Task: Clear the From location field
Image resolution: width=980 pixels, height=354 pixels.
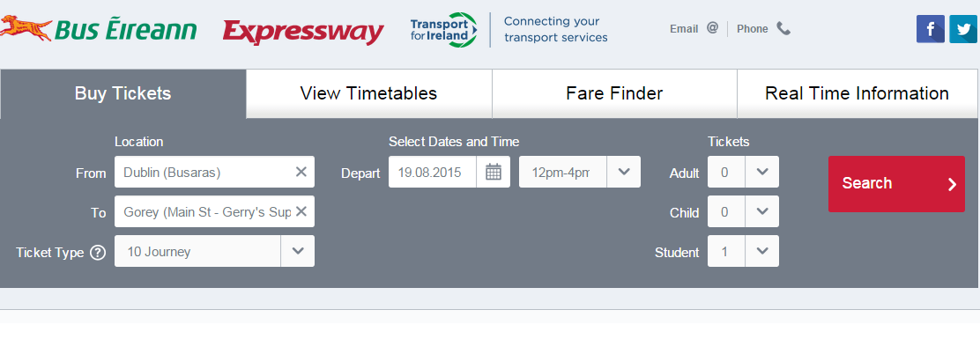Action: tap(301, 172)
